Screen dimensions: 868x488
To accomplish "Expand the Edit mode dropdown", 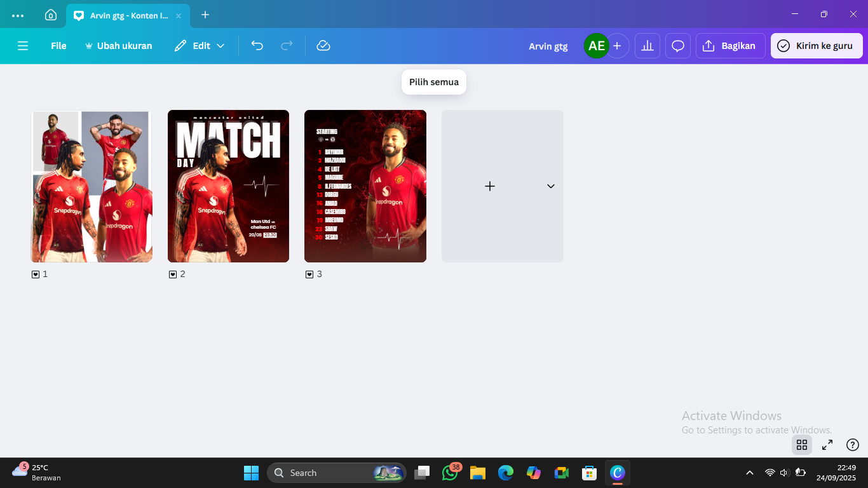I will [200, 46].
